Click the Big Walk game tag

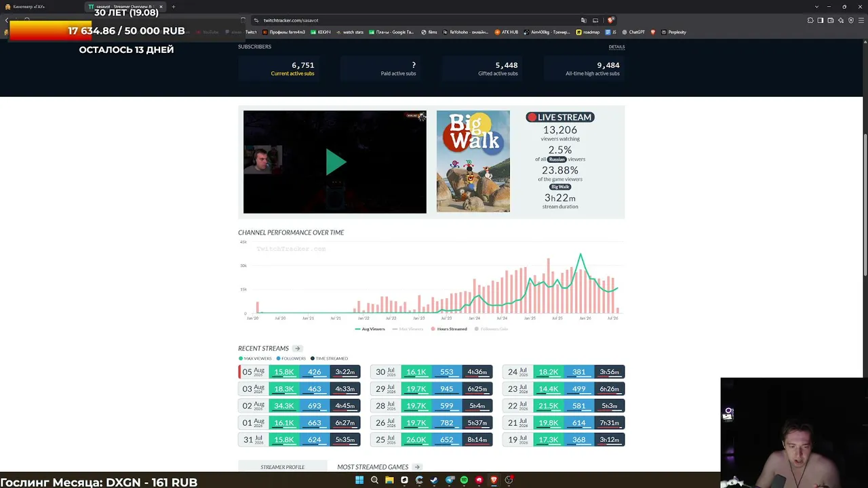click(x=560, y=187)
